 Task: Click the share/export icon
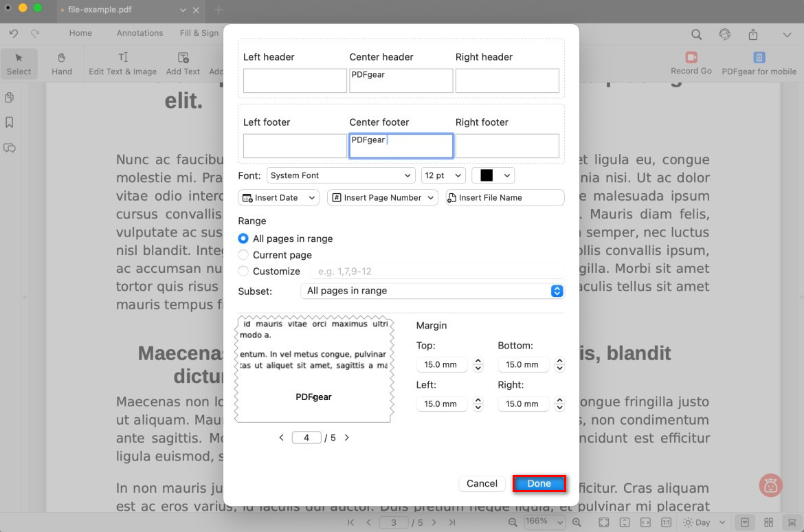pos(753,34)
